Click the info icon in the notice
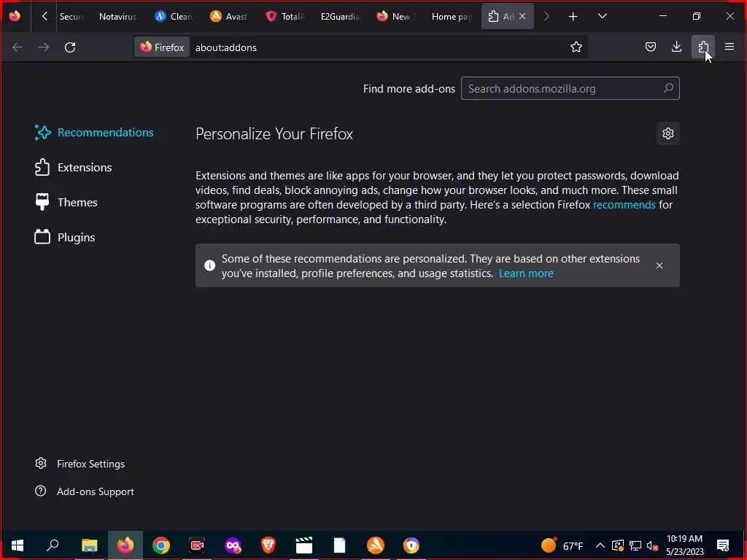 tap(209, 265)
